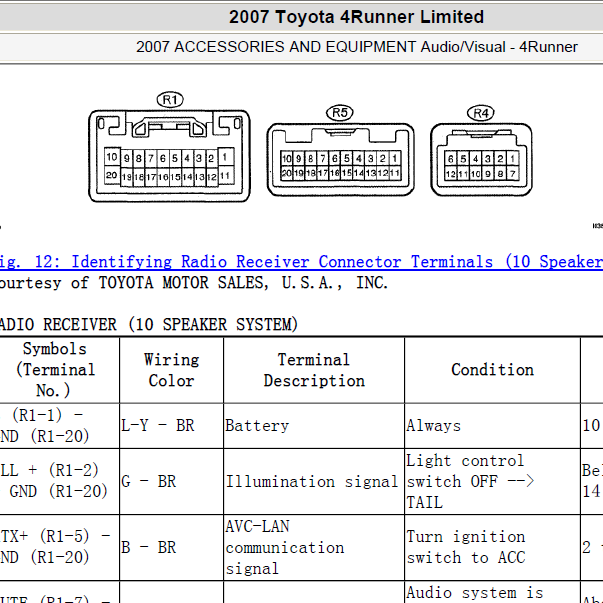Click the Wiring Color column header
The height and width of the screenshot is (603, 603).
[172, 370]
